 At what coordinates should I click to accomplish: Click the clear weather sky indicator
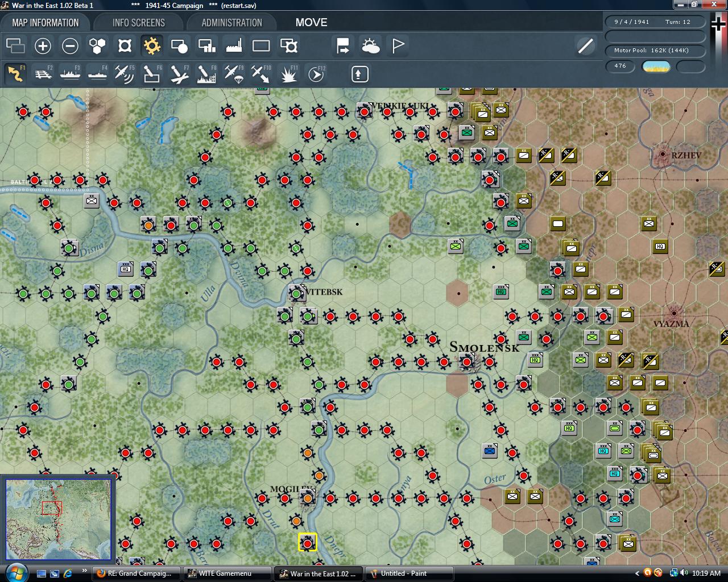pyautogui.click(x=656, y=66)
